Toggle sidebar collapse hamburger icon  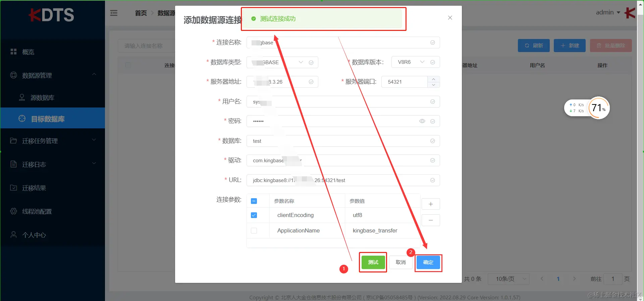tap(114, 13)
